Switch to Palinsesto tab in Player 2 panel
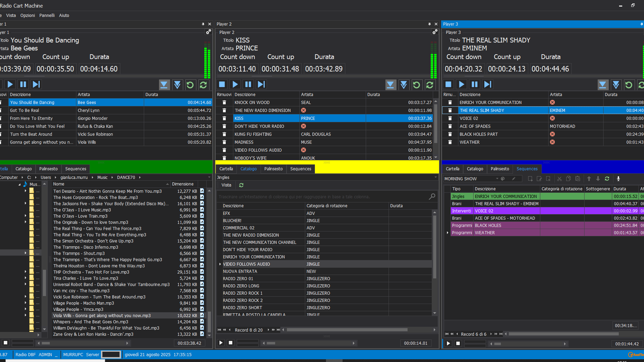 273,169
